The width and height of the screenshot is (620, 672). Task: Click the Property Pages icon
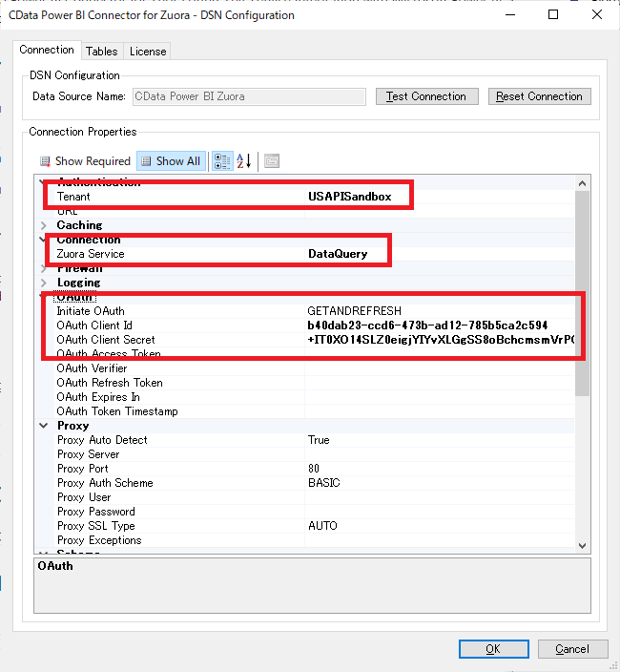click(x=272, y=161)
